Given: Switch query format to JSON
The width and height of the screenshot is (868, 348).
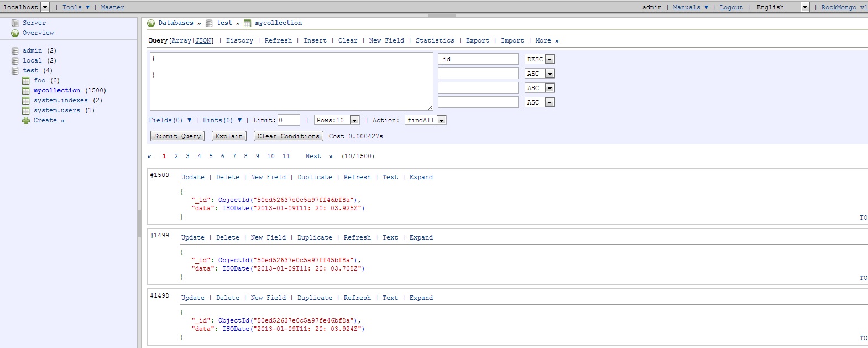Looking at the screenshot, I should 203,41.
